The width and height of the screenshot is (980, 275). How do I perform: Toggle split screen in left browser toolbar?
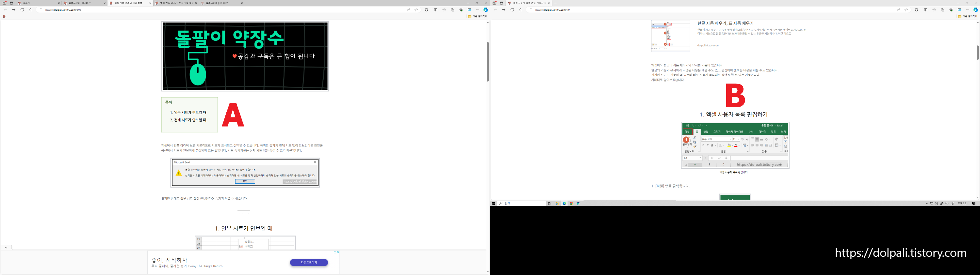point(435,10)
